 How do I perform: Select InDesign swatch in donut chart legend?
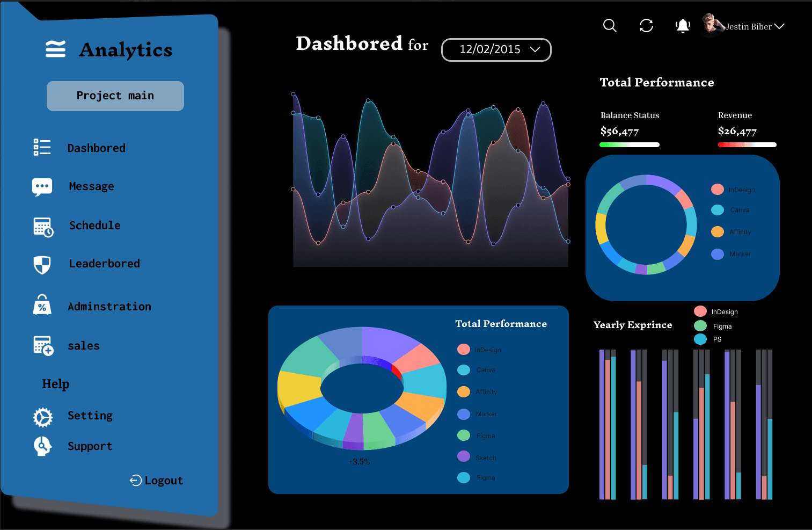click(718, 189)
